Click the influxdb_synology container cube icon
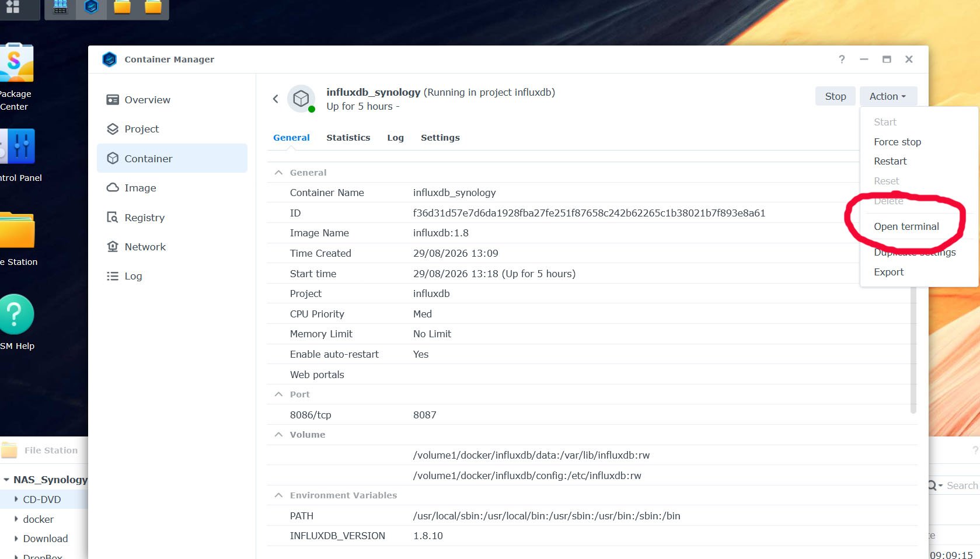Viewport: 980px width, 559px height. (301, 99)
